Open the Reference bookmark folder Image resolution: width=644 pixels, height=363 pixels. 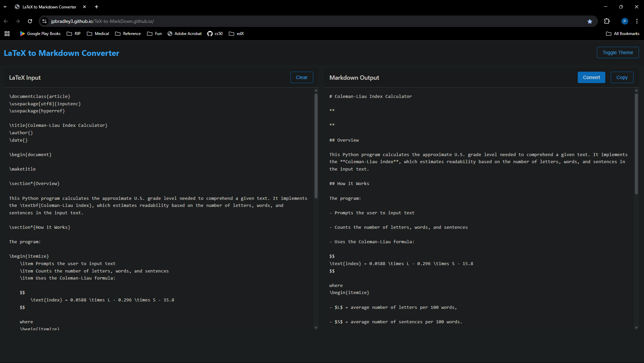pos(128,34)
